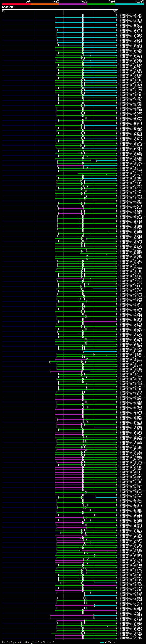Select the UniRef100_B7KH06 label
Screen dimensions: 146x644
tap(131, 87)
